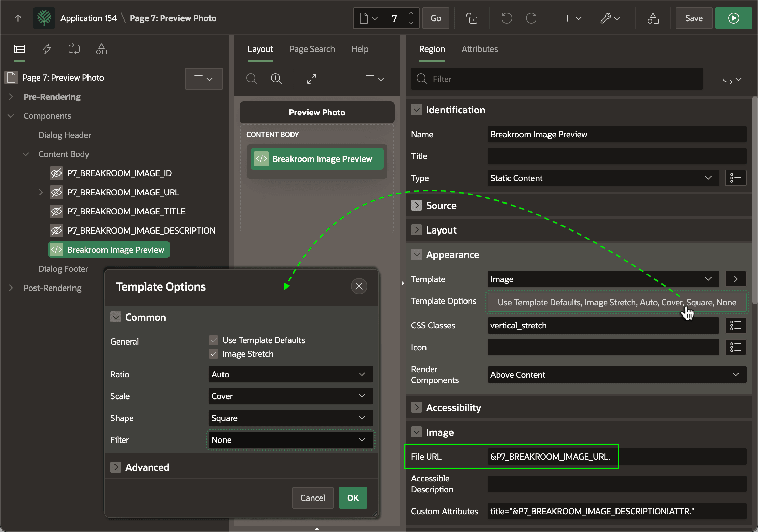758x532 pixels.
Task: Open the Ratio dropdown set to Auto
Action: 290,374
